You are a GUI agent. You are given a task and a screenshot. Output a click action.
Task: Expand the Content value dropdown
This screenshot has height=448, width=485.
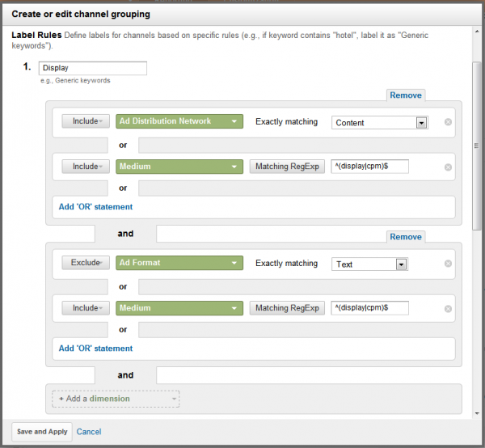(420, 123)
